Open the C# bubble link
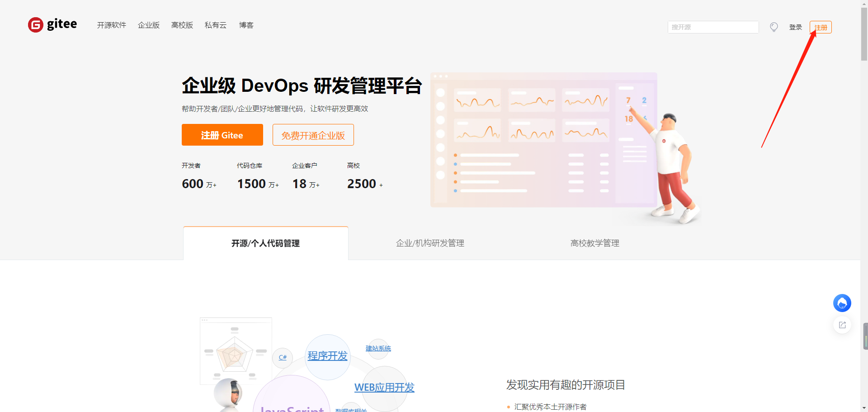Image resolution: width=868 pixels, height=412 pixels. (x=283, y=357)
